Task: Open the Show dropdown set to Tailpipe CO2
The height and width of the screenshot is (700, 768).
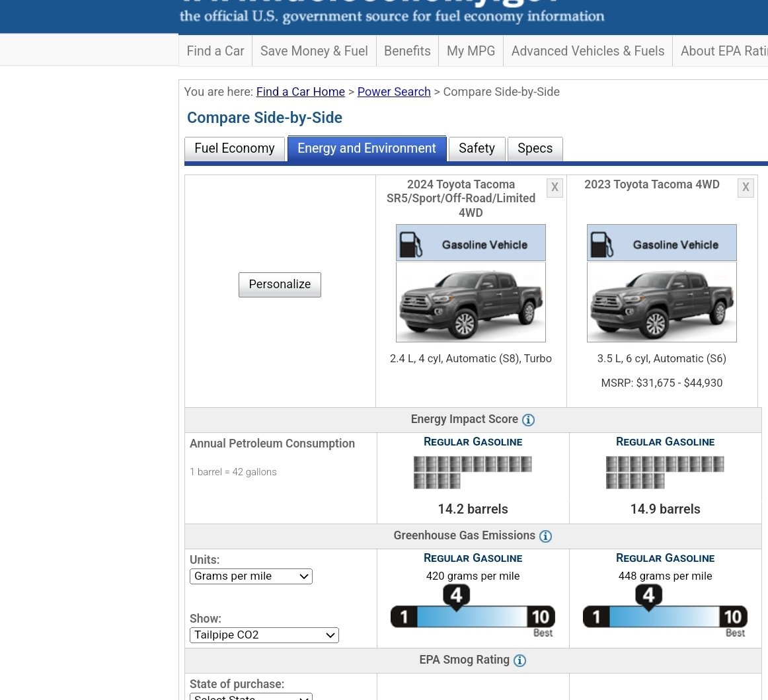Action: [264, 635]
